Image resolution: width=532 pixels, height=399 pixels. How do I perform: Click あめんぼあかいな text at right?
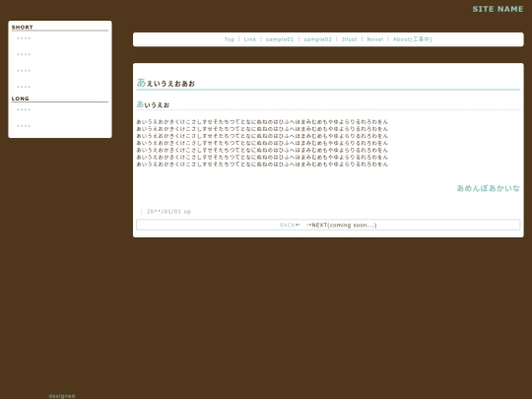tap(488, 188)
